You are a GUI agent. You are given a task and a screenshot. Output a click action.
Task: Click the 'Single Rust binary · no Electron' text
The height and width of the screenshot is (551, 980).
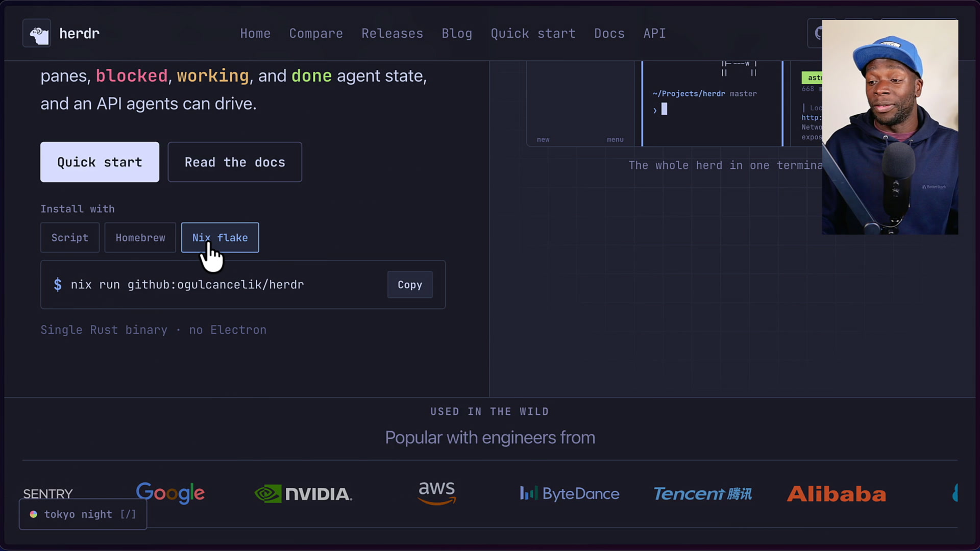coord(154,330)
